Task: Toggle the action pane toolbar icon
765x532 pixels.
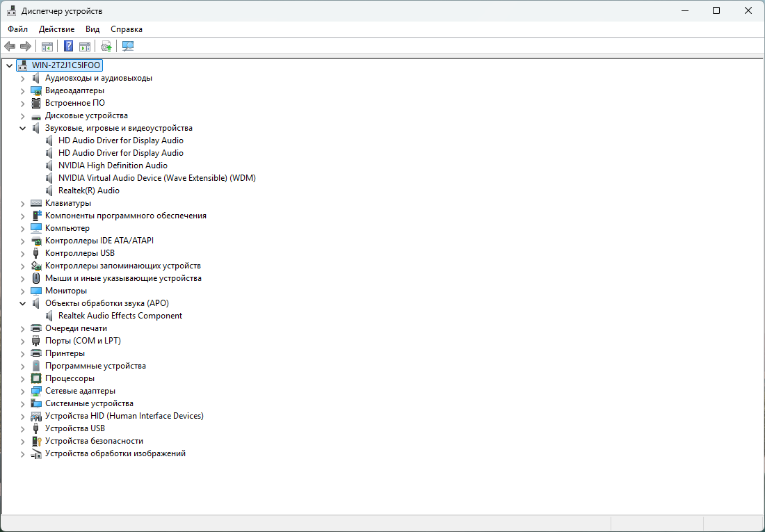Action: (85, 47)
